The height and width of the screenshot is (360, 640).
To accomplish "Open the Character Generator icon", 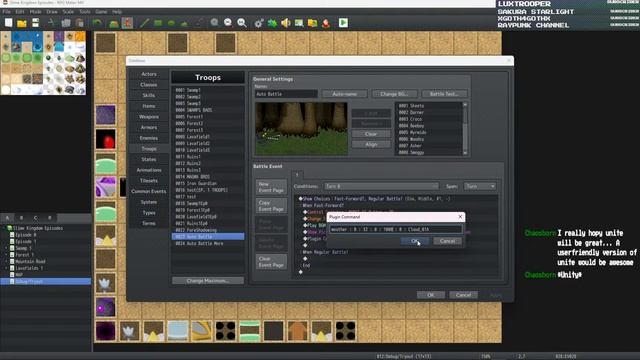I will tap(326, 23).
